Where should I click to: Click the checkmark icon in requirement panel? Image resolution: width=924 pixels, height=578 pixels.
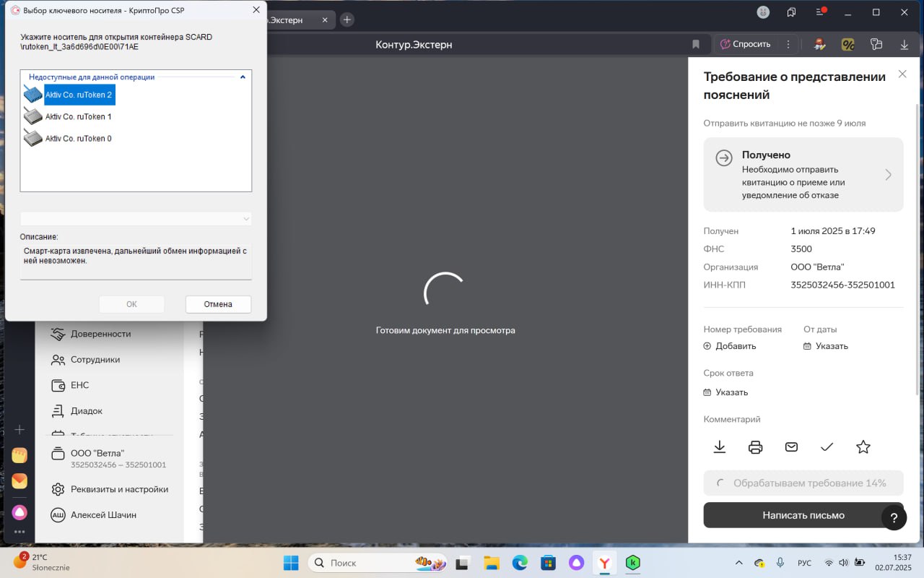827,447
